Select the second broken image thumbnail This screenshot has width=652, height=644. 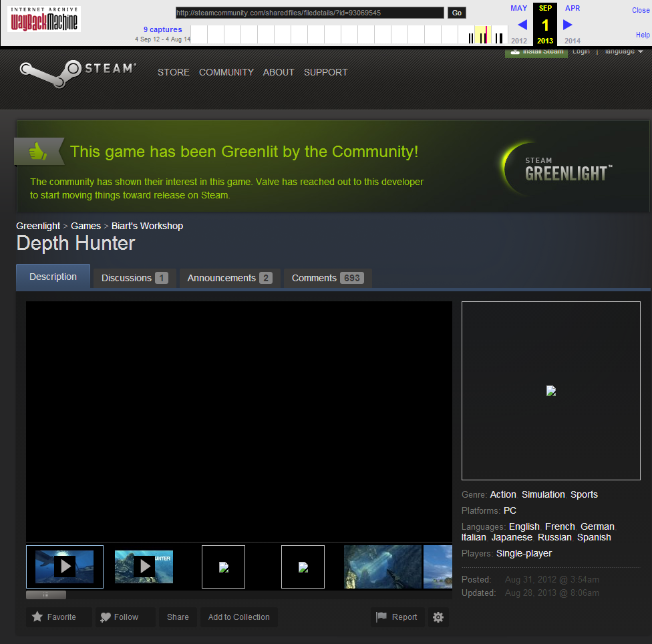point(303,567)
